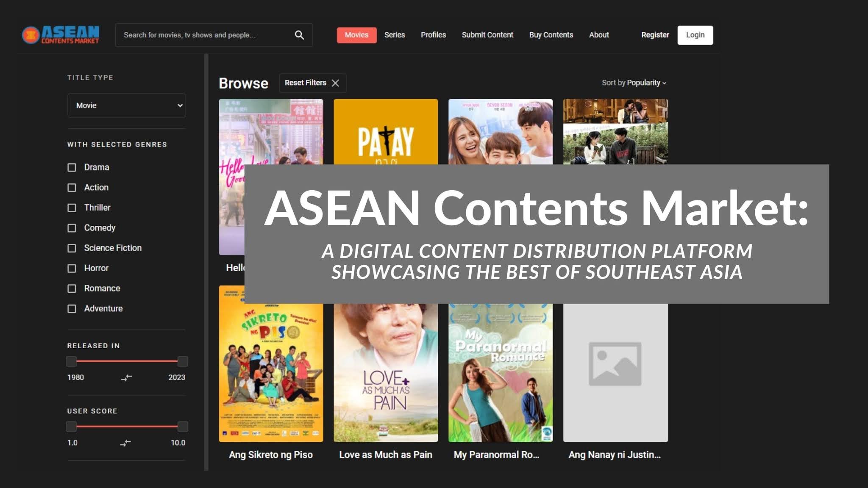Open the Love as Much as Pain title

[386, 455]
